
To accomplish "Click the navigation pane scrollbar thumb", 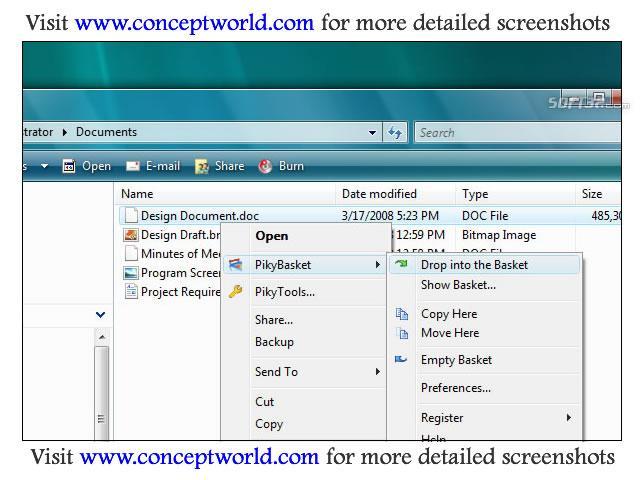I will coord(102,393).
